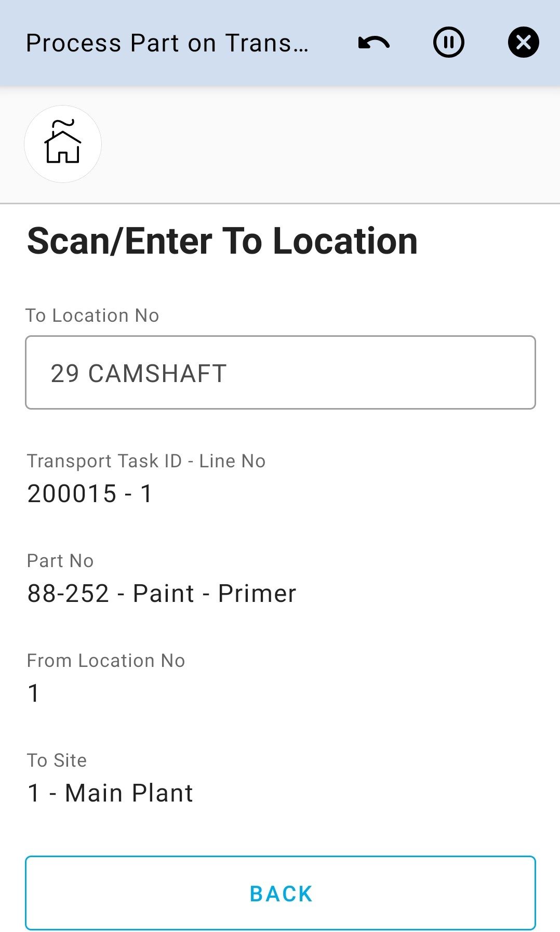This screenshot has width=560, height=932.
Task: Click the "Part No" label
Action: point(60,561)
